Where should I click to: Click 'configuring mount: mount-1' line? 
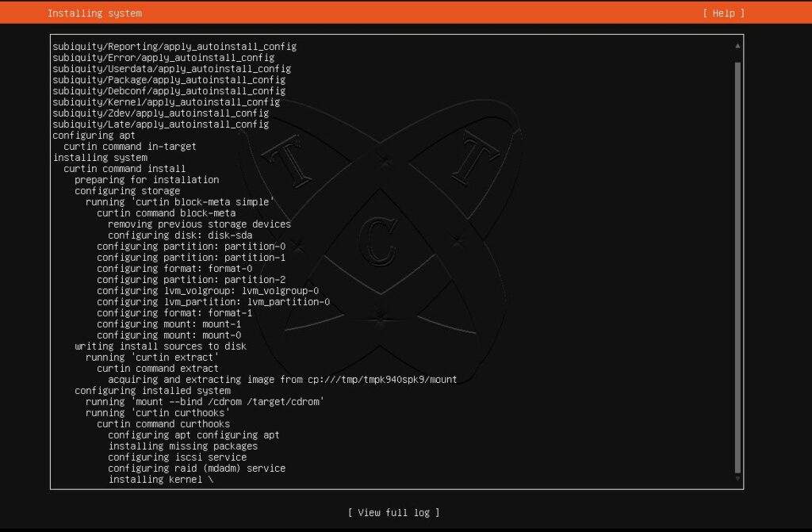click(169, 324)
